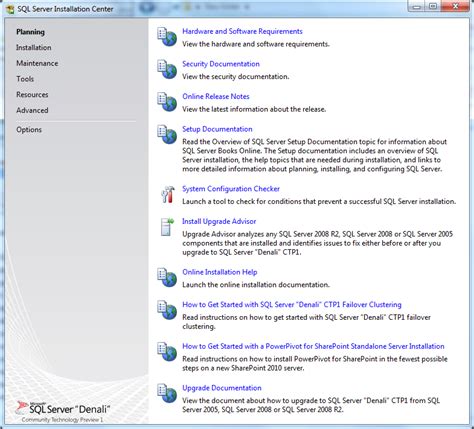The image size is (474, 429).
Task: Click the hammer and wrench System Configuration Checker icon
Action: [167, 194]
